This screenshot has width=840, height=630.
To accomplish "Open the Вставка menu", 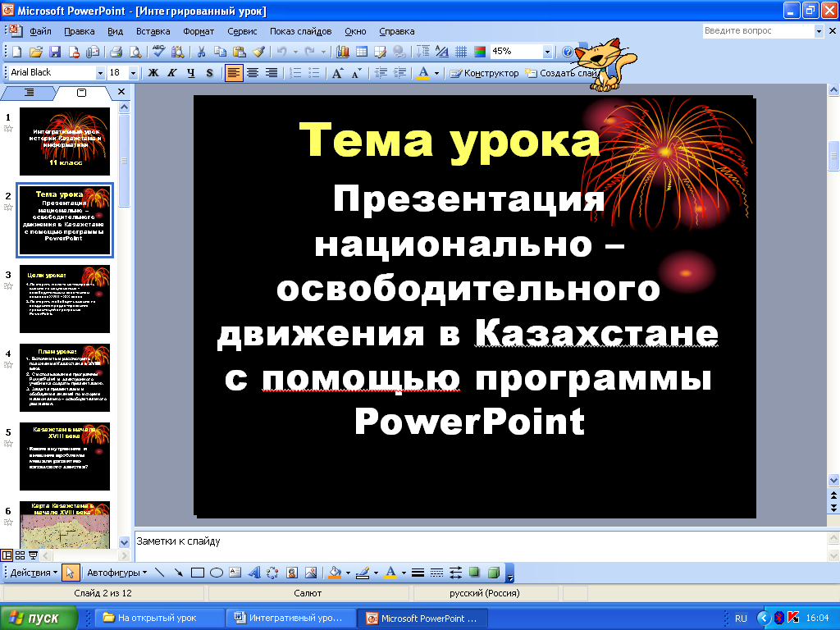I will click(153, 32).
